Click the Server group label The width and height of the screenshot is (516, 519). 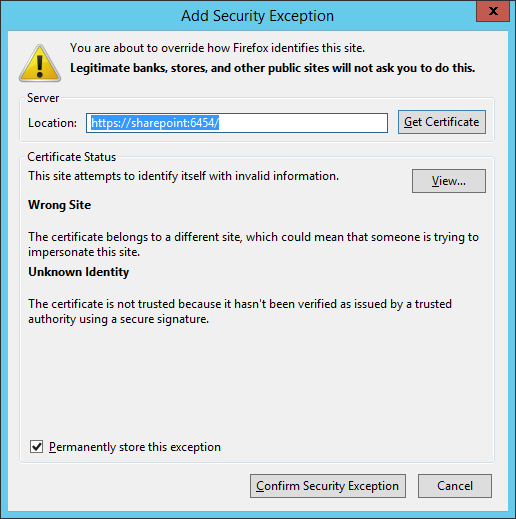[x=43, y=98]
